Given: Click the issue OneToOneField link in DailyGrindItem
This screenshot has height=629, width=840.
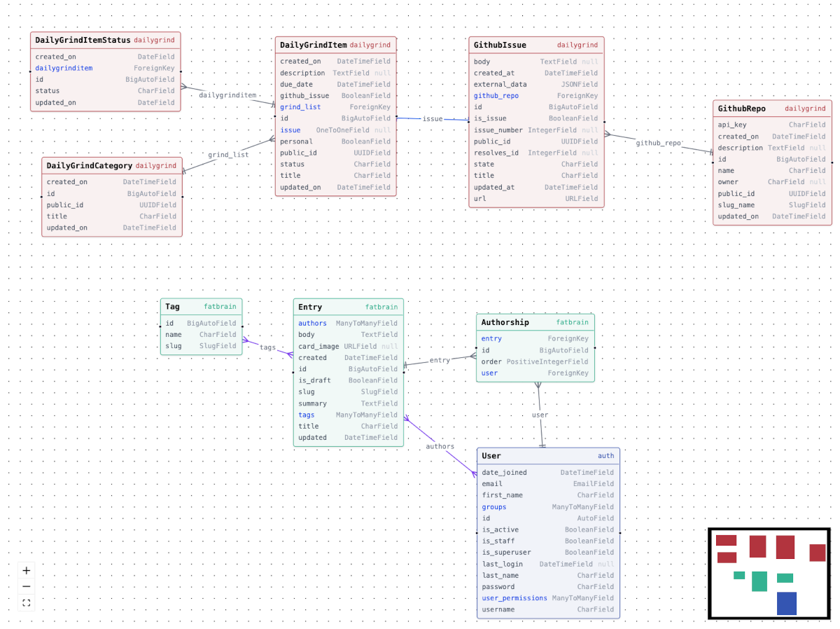Looking at the screenshot, I should click(x=290, y=130).
